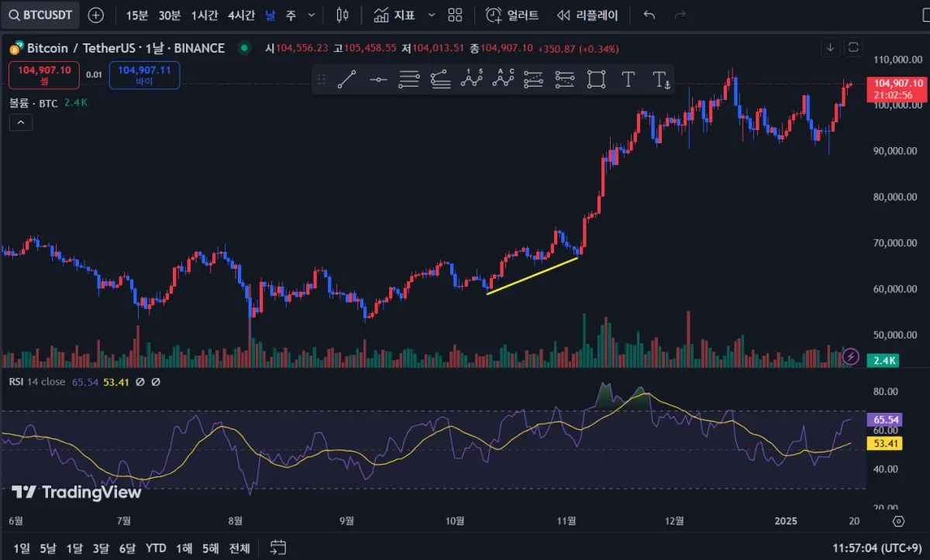
Task: Select the short position tool
Action: tap(565, 79)
